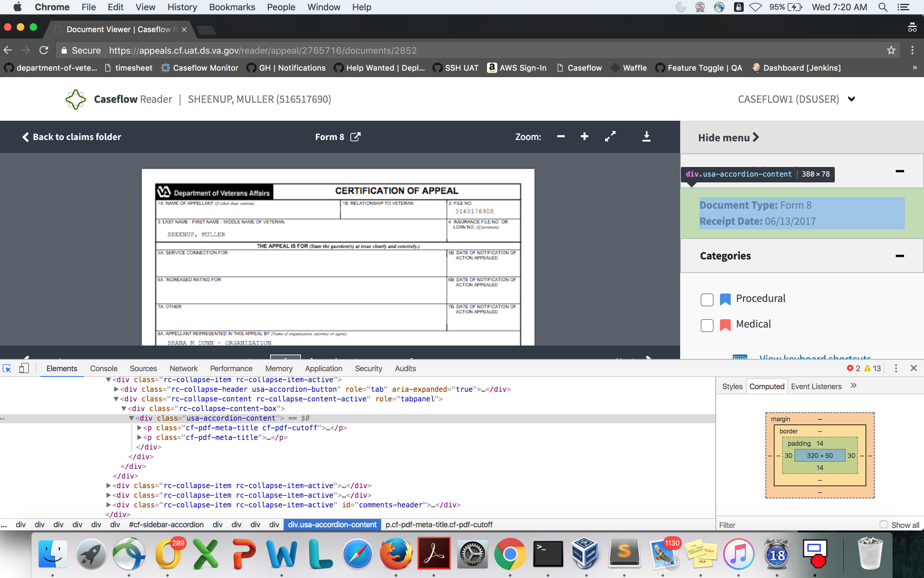
Task: Open the Caseflow Monitor bookmark
Action: click(200, 68)
